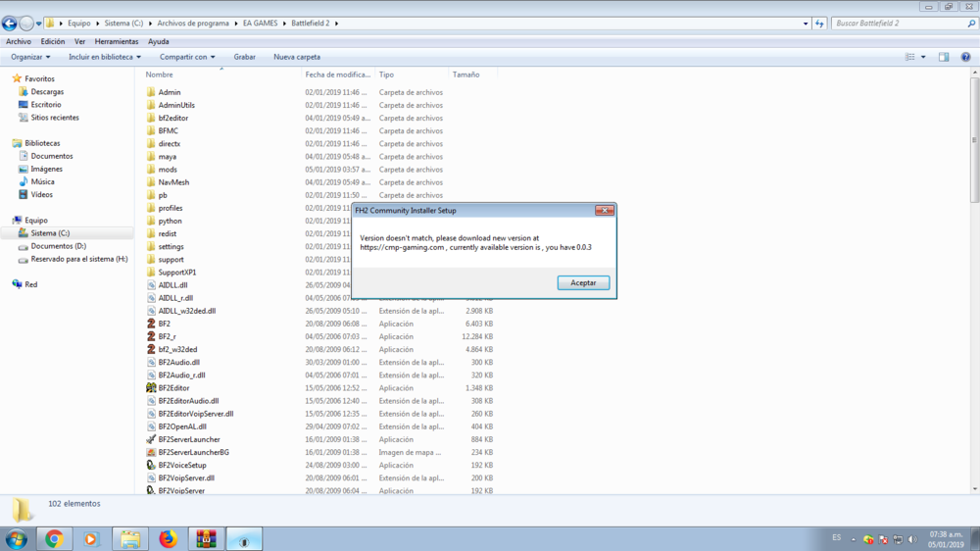This screenshot has height=551, width=980.
Task: Select the BF2Editor application icon
Action: click(x=151, y=388)
